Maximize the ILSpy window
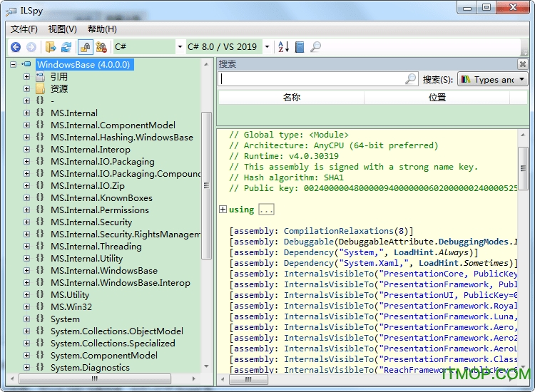The height and width of the screenshot is (392, 535). click(x=486, y=8)
